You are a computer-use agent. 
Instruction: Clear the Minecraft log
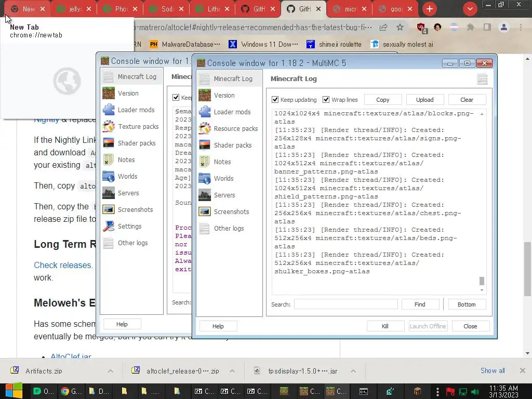pos(467,100)
